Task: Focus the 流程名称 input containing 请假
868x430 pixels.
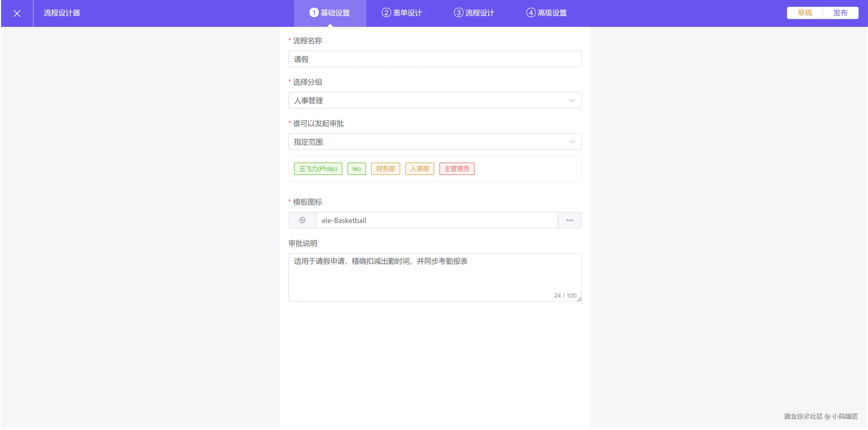Action: click(435, 59)
